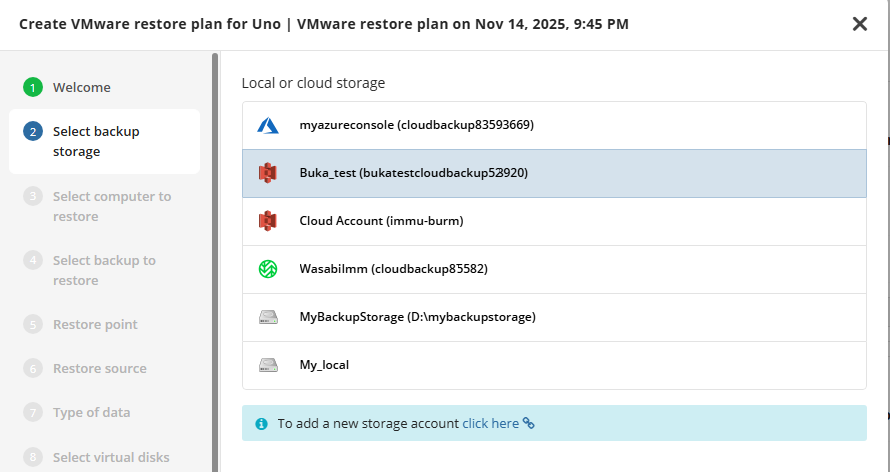Choose My_local storage entry

(324, 365)
